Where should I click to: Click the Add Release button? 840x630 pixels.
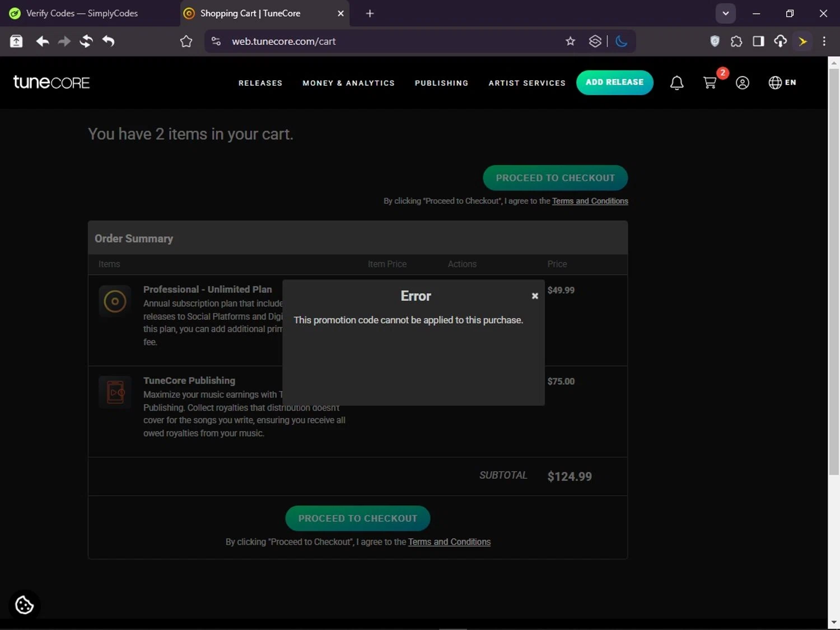[615, 82]
